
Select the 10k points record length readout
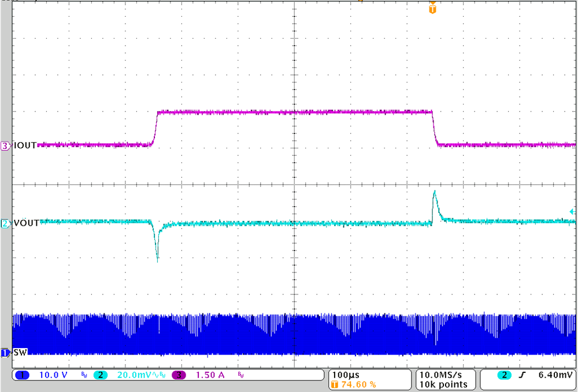point(444,384)
